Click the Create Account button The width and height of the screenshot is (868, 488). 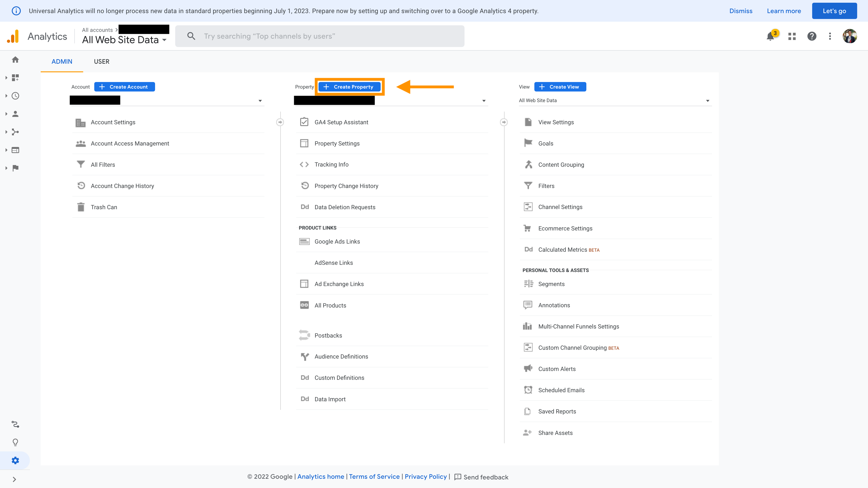click(124, 86)
